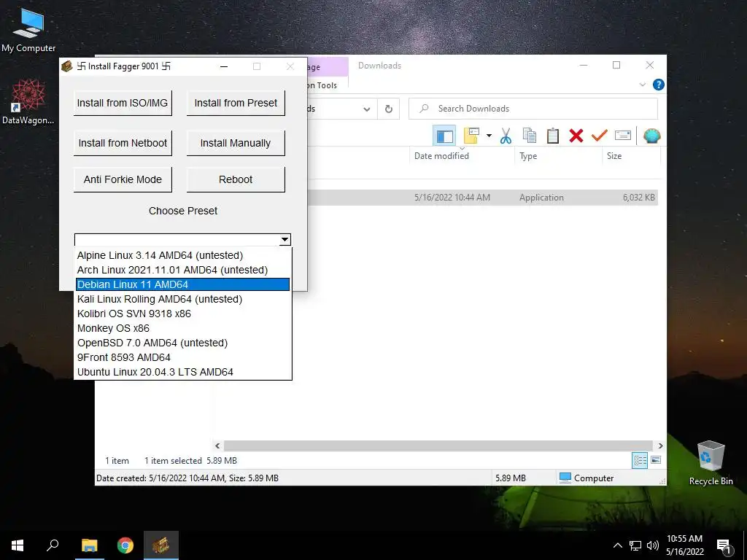Select My Computer desktop icon
The image size is (747, 560).
tap(28, 31)
